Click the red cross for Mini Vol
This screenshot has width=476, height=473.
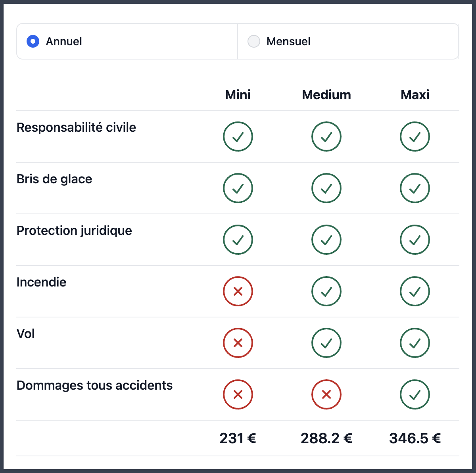click(238, 343)
